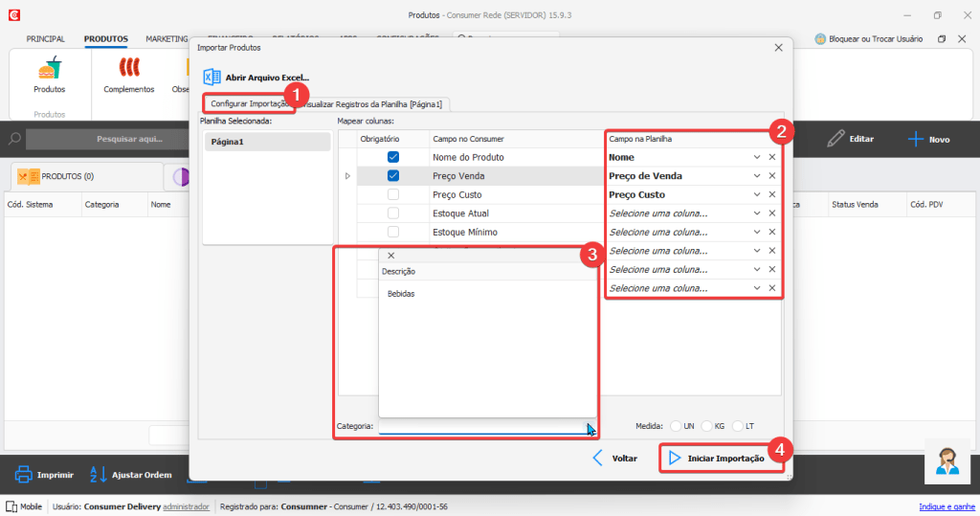Enable Obrigatório checkbox for Estoque Atual
Image resolution: width=980 pixels, height=516 pixels.
[x=393, y=213]
